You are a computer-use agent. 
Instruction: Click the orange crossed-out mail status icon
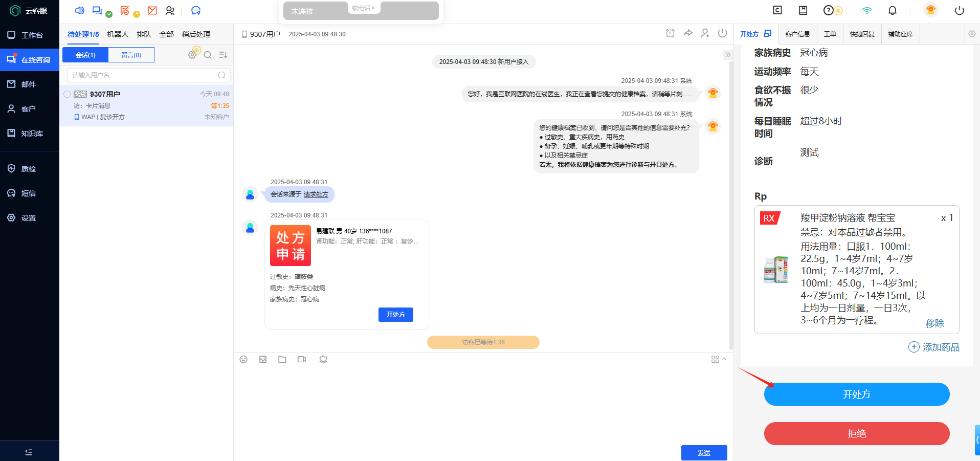(x=152, y=10)
